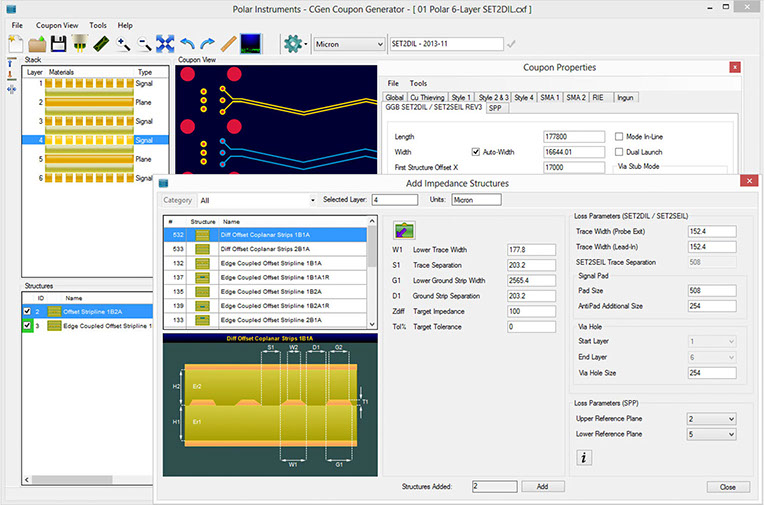The image size is (765, 505).
Task: Open settings with the gear icon
Action: [292, 44]
